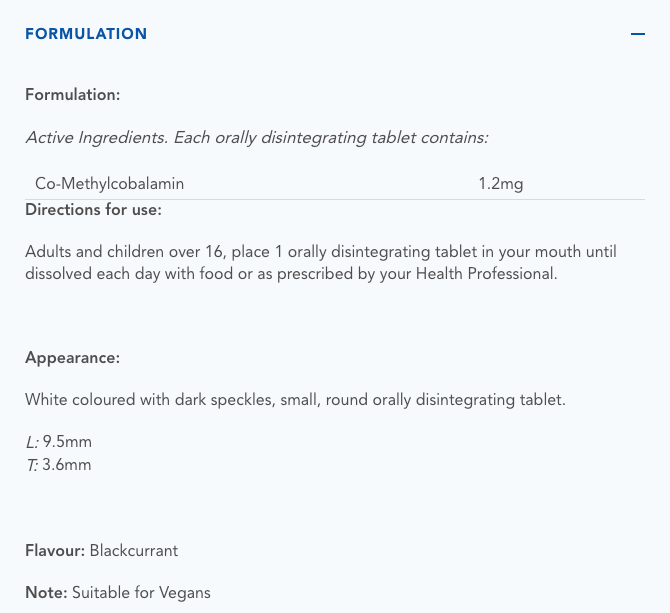Click the bold "Formulation:" label

(x=73, y=95)
